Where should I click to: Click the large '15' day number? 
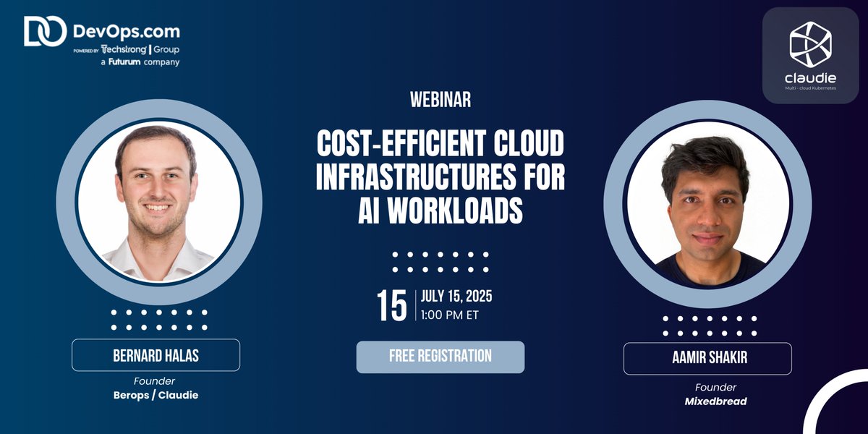point(392,306)
